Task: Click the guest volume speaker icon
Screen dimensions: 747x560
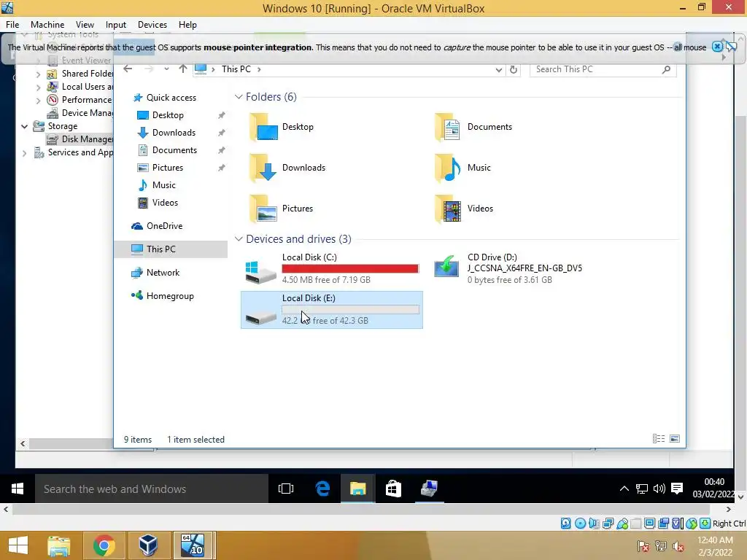Action: coord(659,488)
